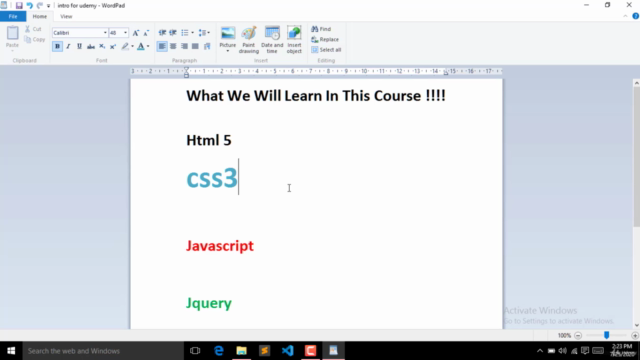This screenshot has width=640, height=360.
Task: Open the line spacing dropdown
Action: 204,33
